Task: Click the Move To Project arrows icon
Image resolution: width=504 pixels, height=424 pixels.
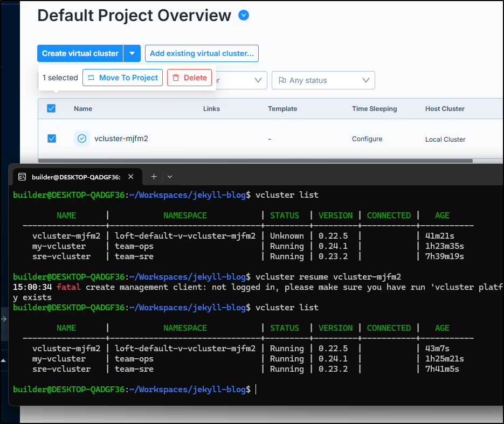Action: coord(91,78)
